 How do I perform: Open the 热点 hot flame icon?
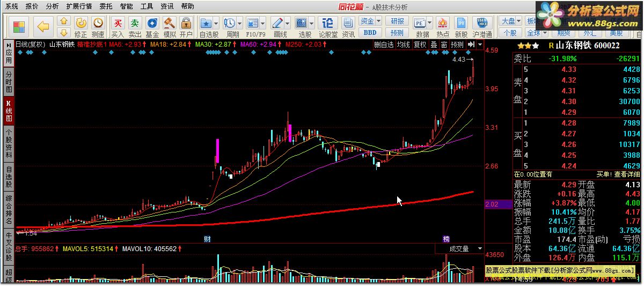pos(443,23)
